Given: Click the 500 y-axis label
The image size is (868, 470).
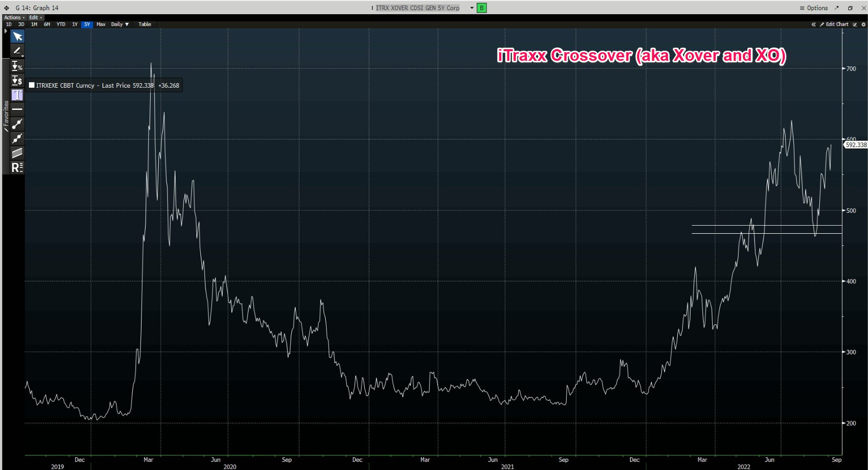Looking at the screenshot, I should (850, 210).
